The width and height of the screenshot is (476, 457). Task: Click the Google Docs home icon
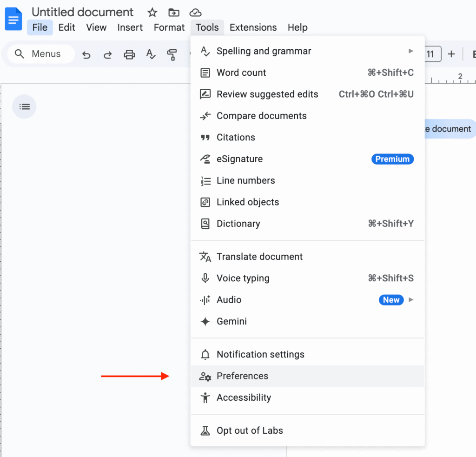[x=13, y=20]
